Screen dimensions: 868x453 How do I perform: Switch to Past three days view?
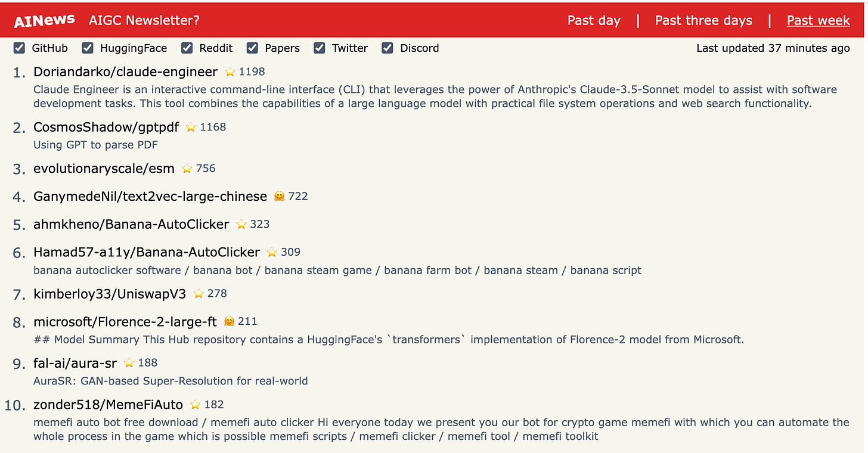[x=703, y=20]
